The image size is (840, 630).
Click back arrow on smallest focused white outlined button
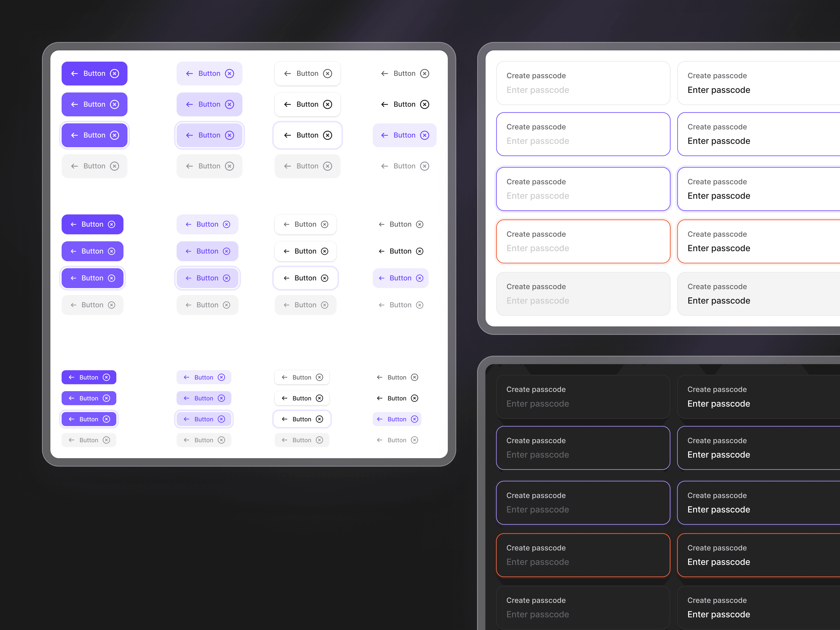pos(284,419)
